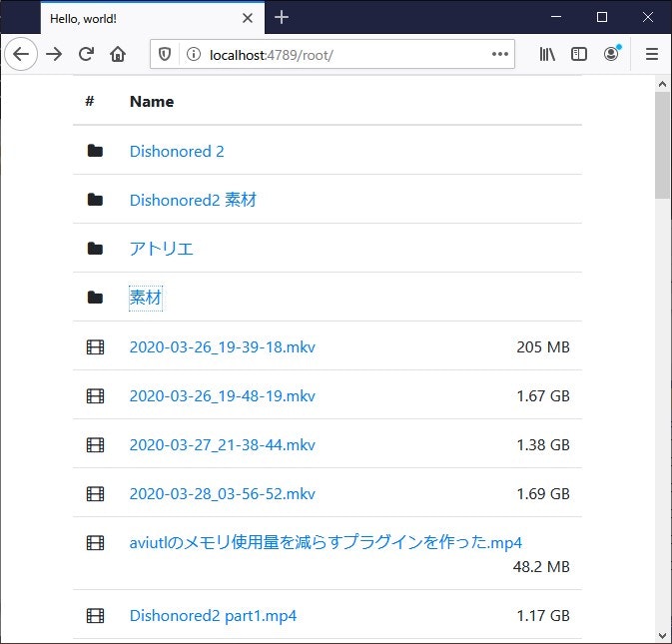
Task: Click film icon beside 2020-03-26_19-39-18.mkv
Action: click(x=95, y=347)
